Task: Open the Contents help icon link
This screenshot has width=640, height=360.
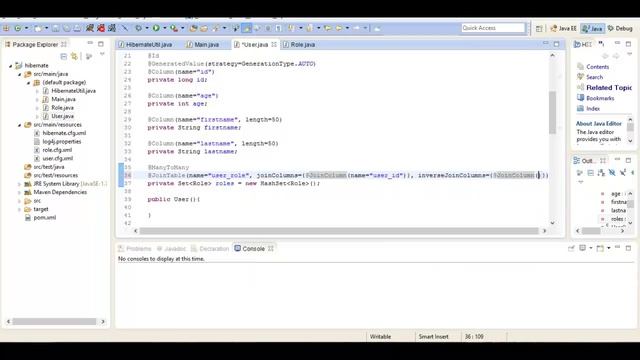Action: click(x=580, y=67)
